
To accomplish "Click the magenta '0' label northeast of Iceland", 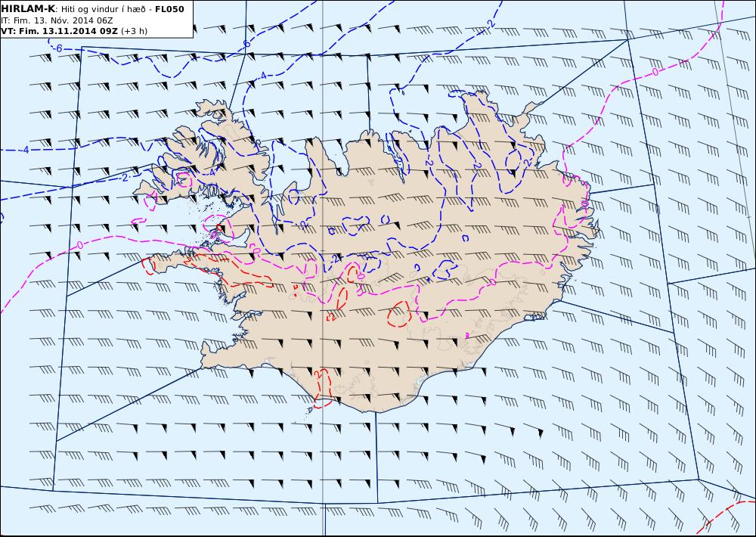I will point(654,72).
